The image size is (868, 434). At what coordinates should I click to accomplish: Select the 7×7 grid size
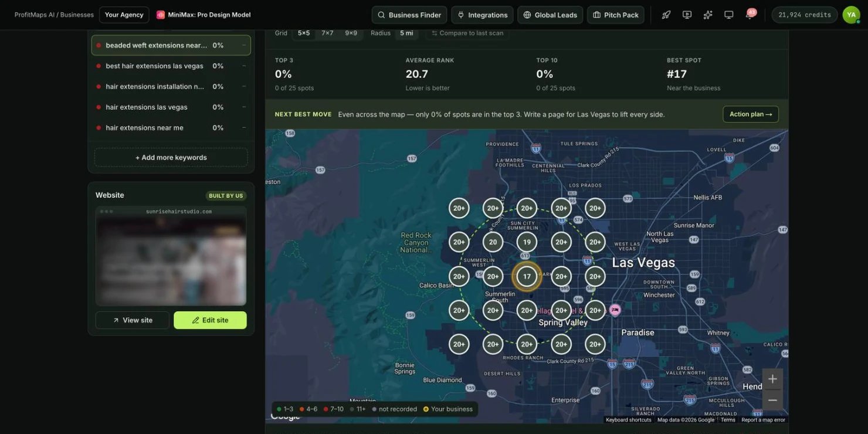[x=327, y=33]
